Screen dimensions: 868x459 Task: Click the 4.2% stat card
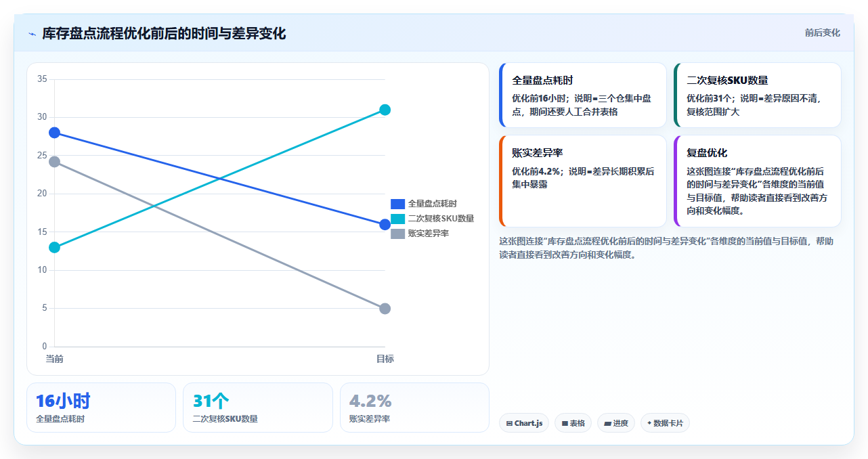pyautogui.click(x=414, y=408)
